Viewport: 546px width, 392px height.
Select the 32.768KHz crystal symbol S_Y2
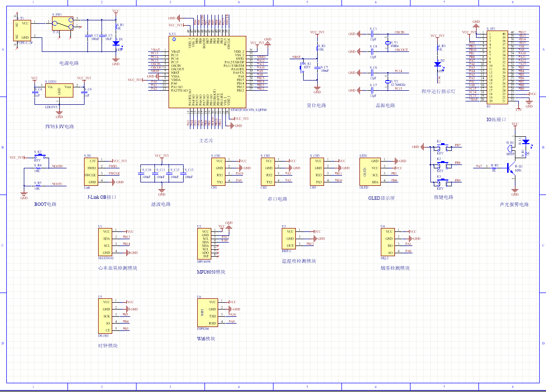pyautogui.click(x=388, y=82)
